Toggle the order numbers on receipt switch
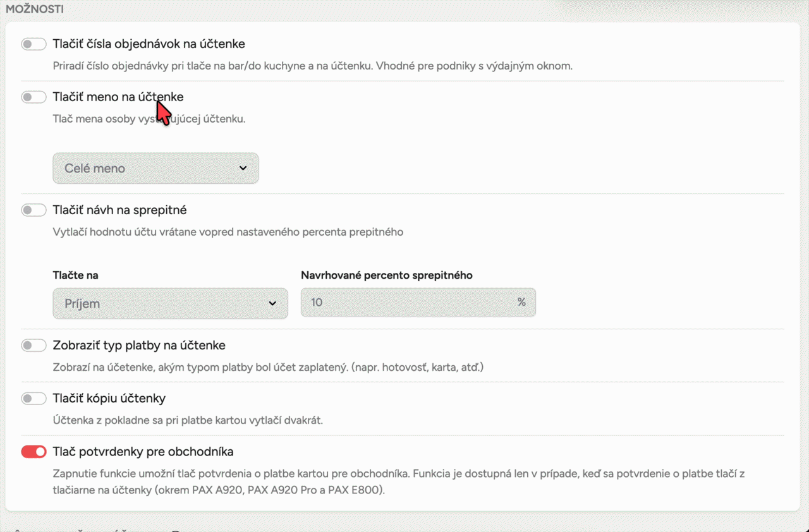This screenshot has height=532, width=809. pos(33,44)
